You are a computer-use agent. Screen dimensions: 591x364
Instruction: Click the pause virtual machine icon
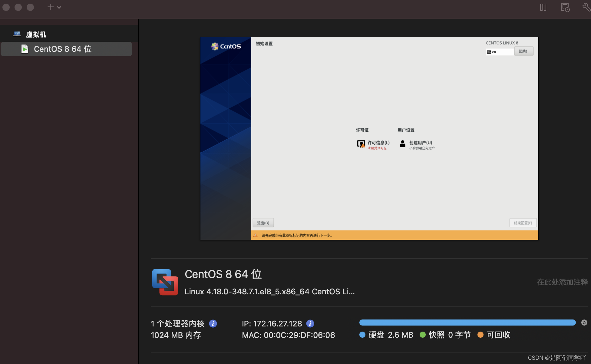click(x=543, y=7)
